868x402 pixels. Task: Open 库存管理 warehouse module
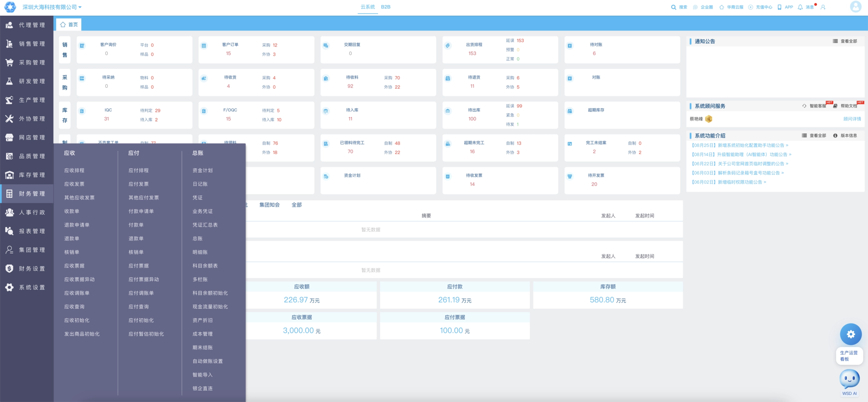(x=27, y=175)
